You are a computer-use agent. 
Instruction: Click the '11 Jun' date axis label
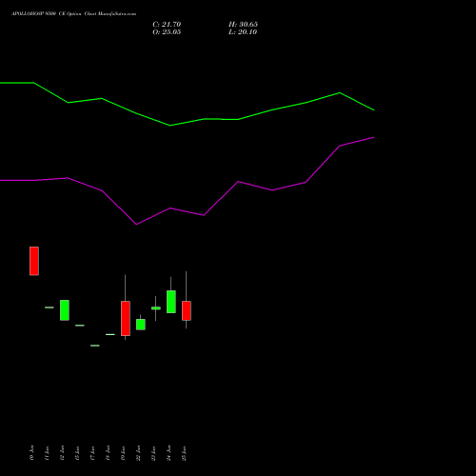click(x=47, y=453)
